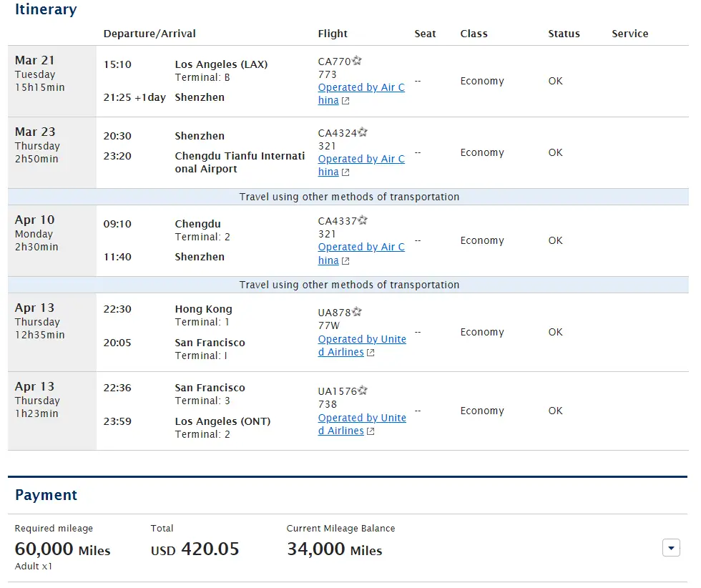Screen dimensions: 701x588
Task: Click 'Terminal: B' under Los Angeles (LAX)
Action: click(202, 77)
